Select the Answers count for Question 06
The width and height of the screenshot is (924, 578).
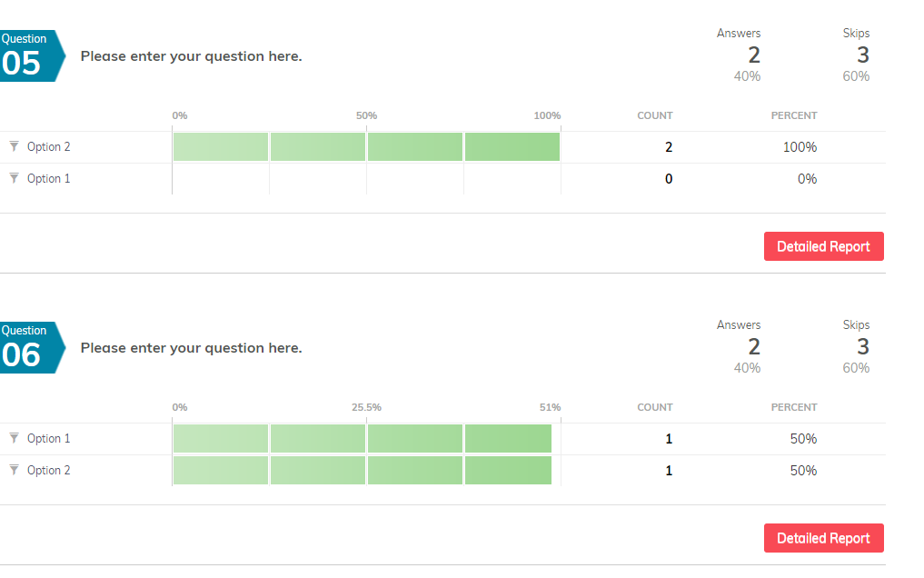pyautogui.click(x=753, y=346)
